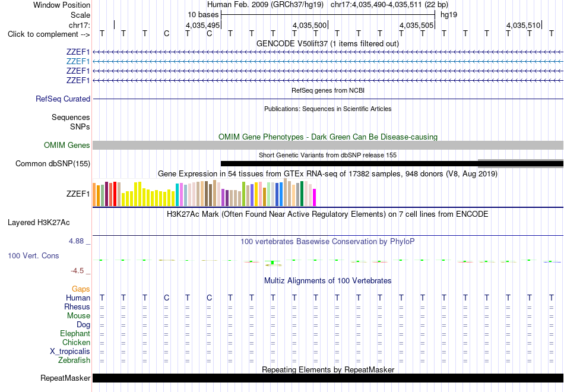Click the '10 bases' scale label
The image size is (564, 392).
point(203,15)
